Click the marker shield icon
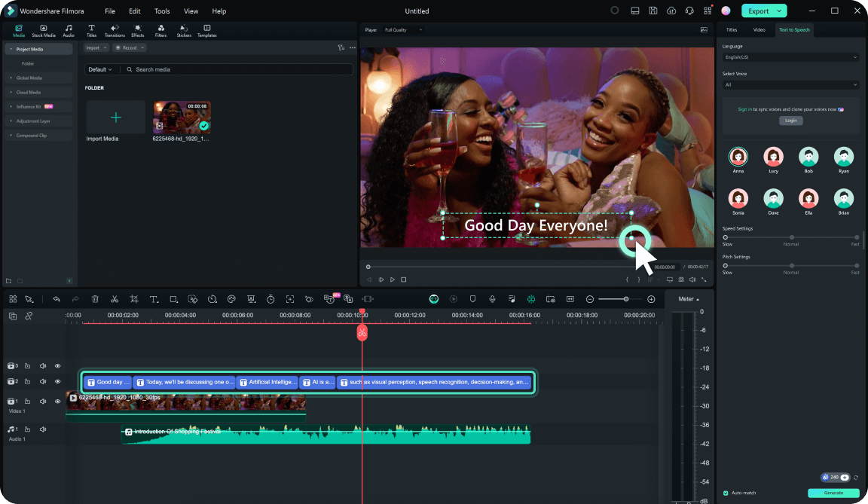 click(472, 299)
